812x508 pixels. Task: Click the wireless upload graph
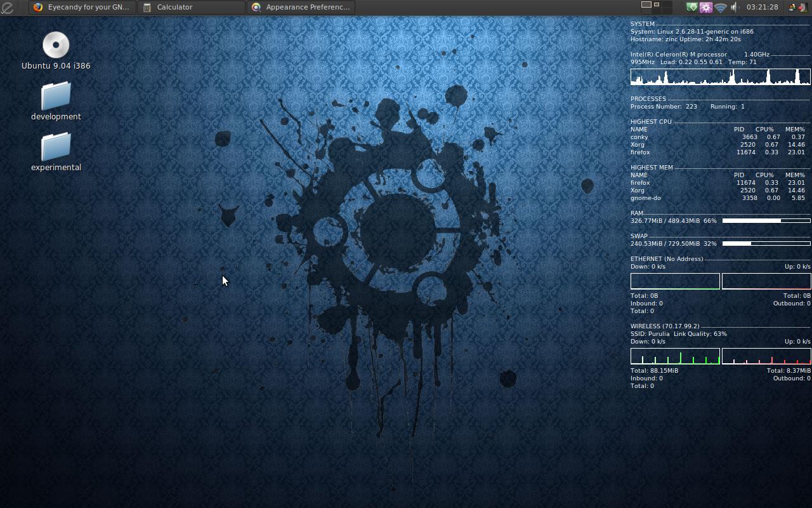click(766, 356)
